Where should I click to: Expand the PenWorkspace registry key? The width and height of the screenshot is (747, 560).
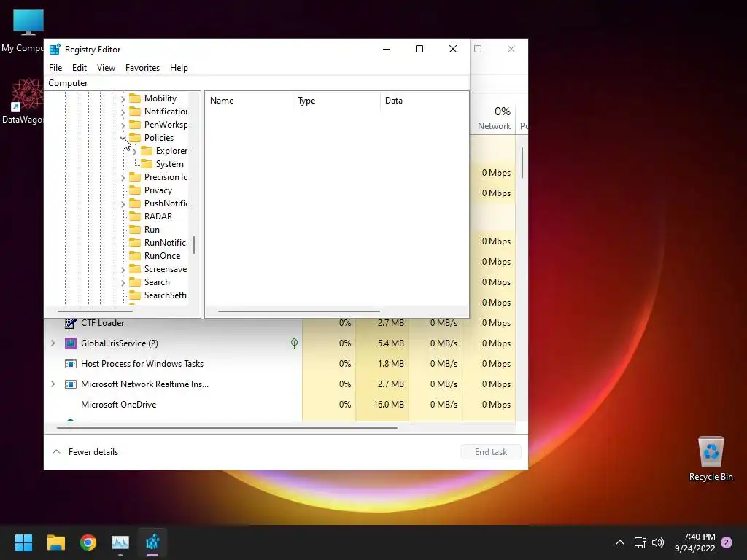click(123, 125)
